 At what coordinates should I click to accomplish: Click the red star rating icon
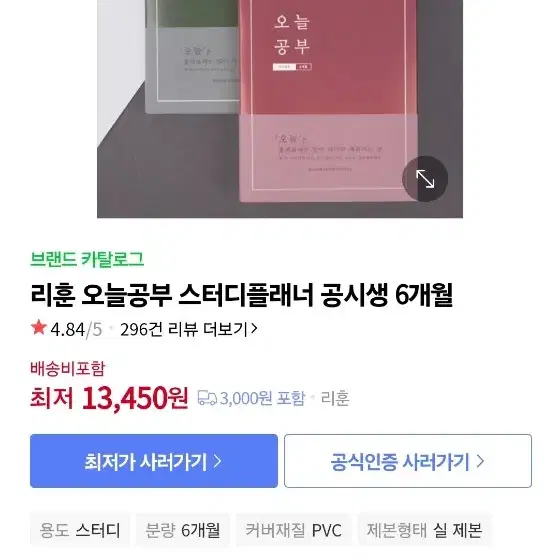39,328
